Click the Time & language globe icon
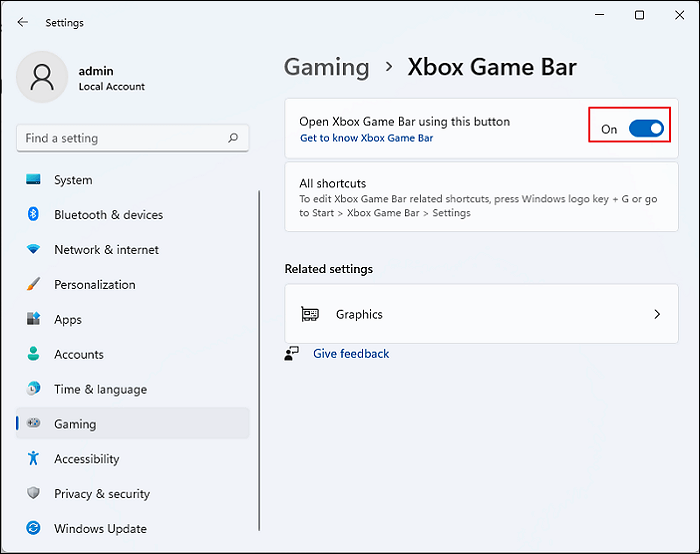Image resolution: width=700 pixels, height=554 pixels. [x=33, y=389]
